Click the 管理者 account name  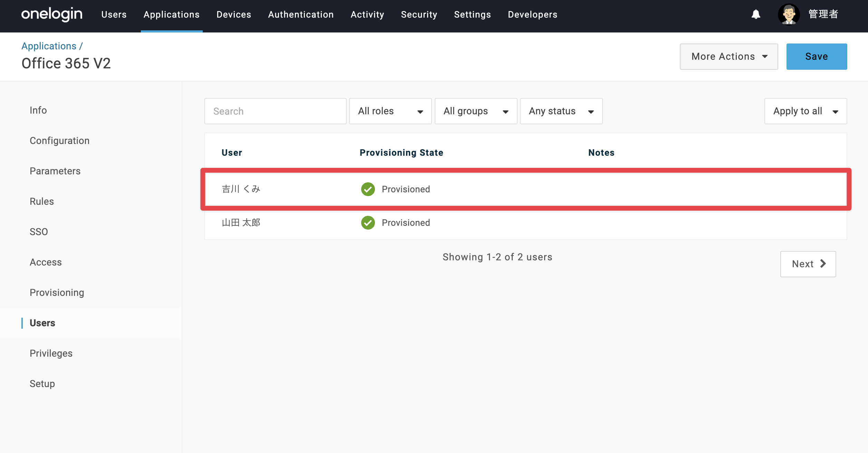coord(823,14)
